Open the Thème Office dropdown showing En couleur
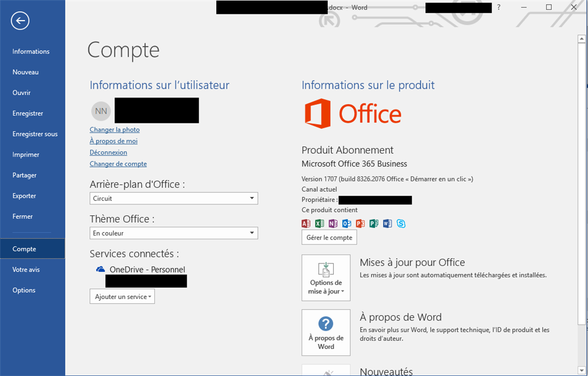Screen dimensions: 588x376 point(173,233)
